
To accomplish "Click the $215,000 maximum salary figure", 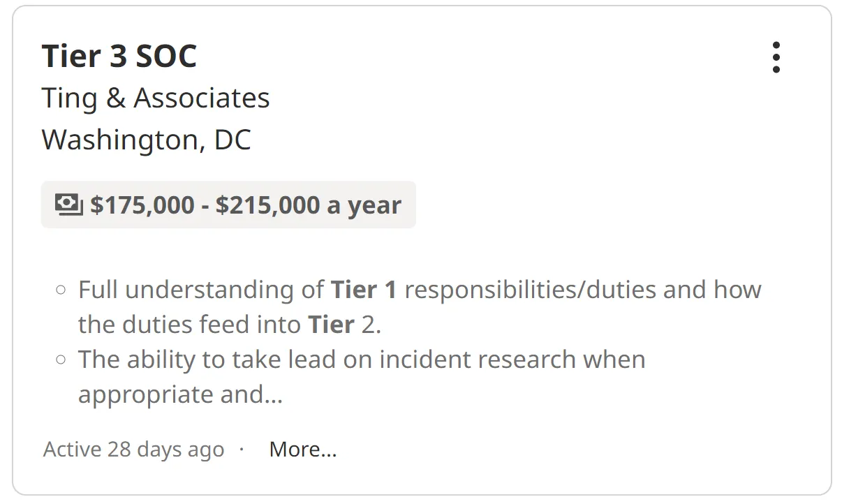I will click(267, 205).
